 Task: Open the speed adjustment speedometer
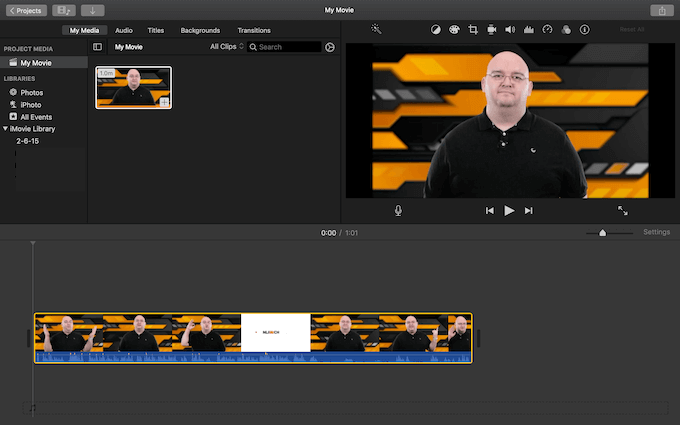point(547,30)
